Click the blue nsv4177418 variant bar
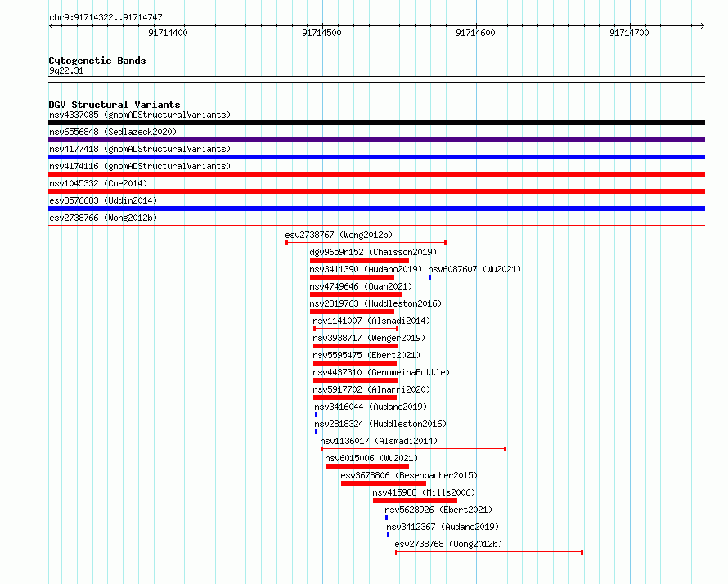This screenshot has height=584, width=728. pyautogui.click(x=376, y=157)
